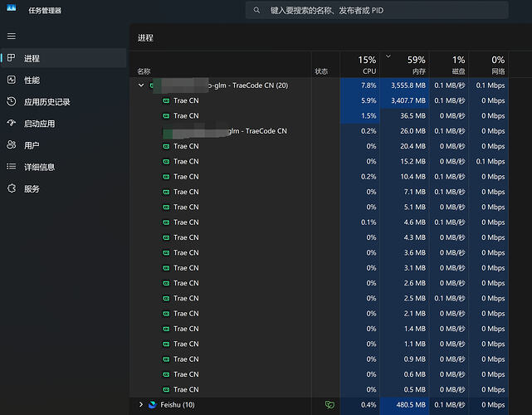The width and height of the screenshot is (532, 415).
Task: Click the 用户 sidebar icon
Action: [11, 145]
